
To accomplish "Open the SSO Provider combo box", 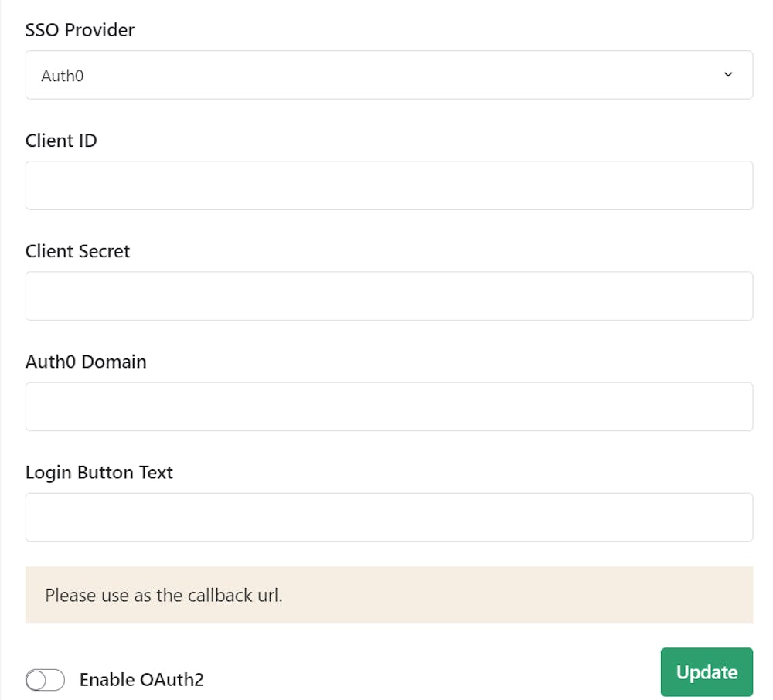I will (389, 75).
